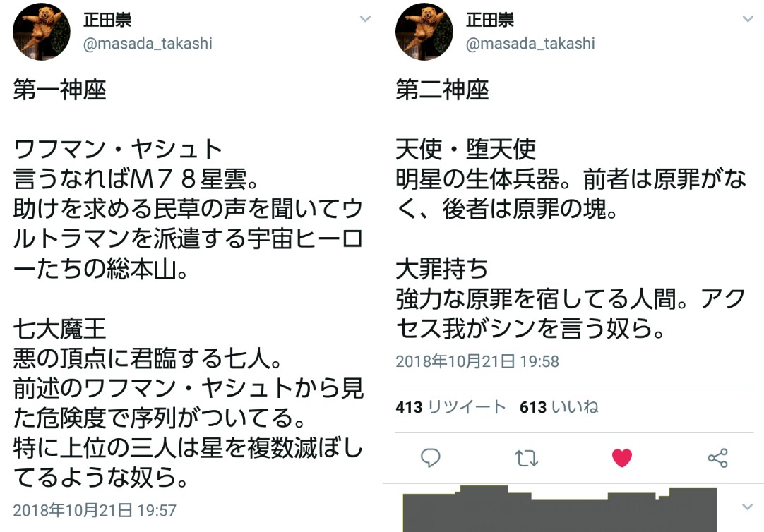Open the share icon on second tweet
This screenshot has height=532, width=764.
717,458
